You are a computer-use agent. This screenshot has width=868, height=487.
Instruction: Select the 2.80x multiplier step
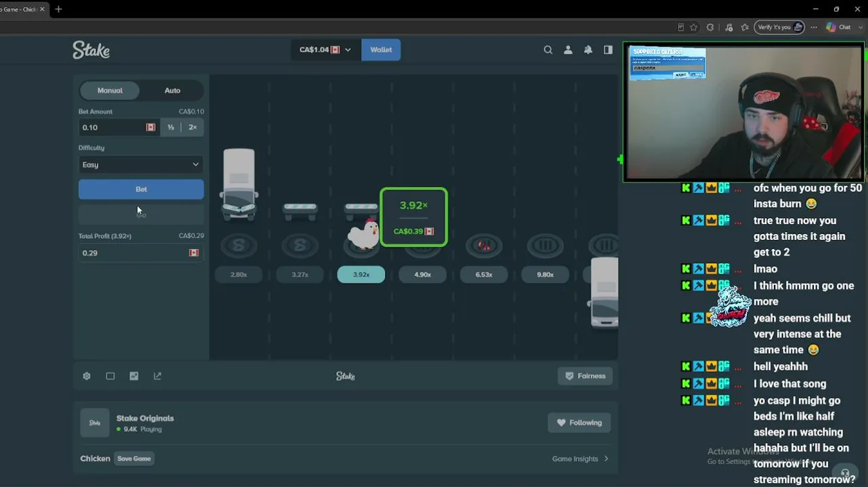point(239,275)
